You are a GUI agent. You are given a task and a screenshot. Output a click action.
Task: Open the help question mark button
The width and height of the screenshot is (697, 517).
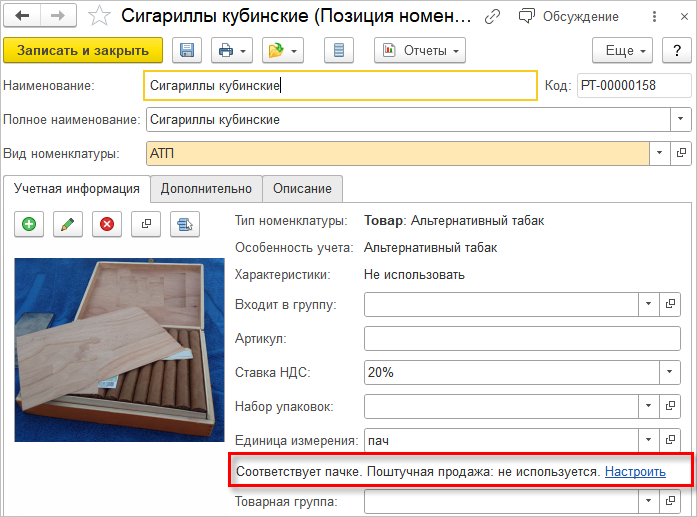(676, 50)
